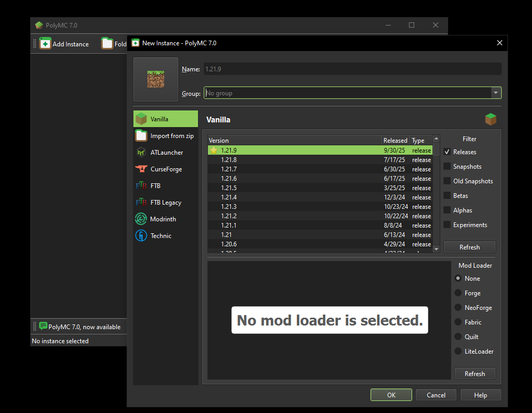This screenshot has width=532, height=413.
Task: Click the Group combo box text field
Action: pyautogui.click(x=348, y=93)
